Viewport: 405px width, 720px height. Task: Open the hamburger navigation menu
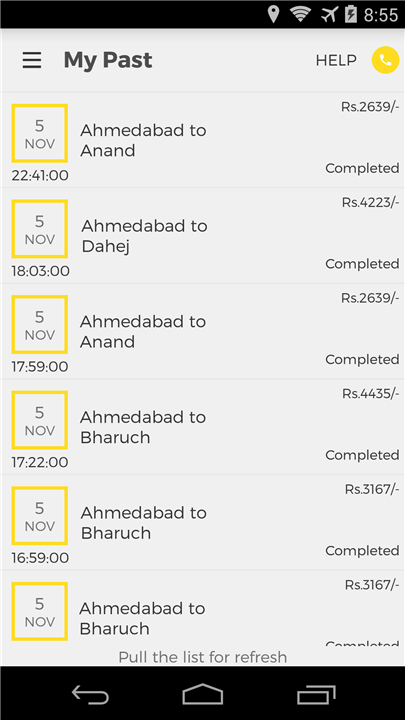(x=32, y=60)
